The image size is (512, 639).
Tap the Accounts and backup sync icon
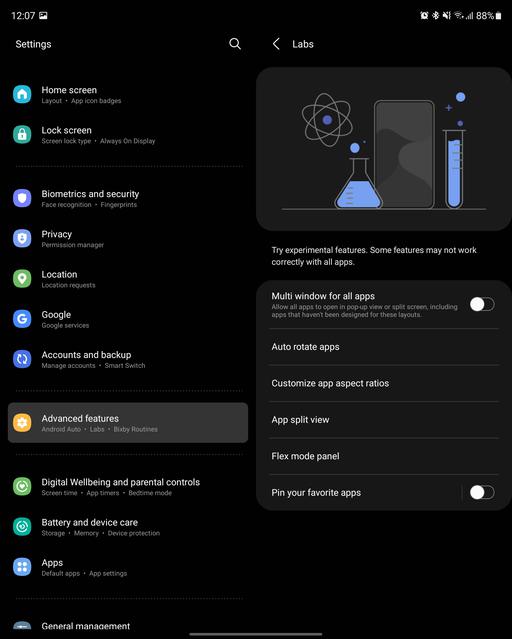22,359
